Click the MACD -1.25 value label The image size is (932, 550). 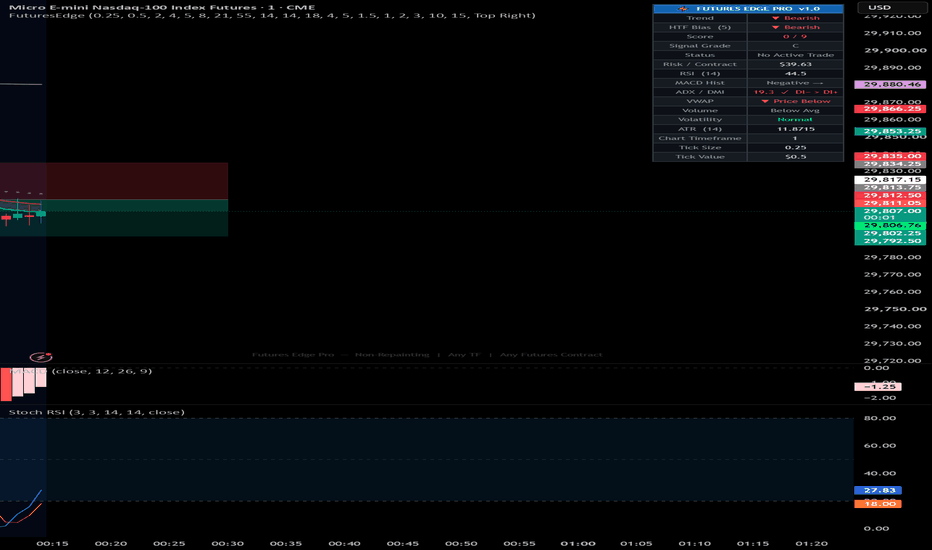878,386
